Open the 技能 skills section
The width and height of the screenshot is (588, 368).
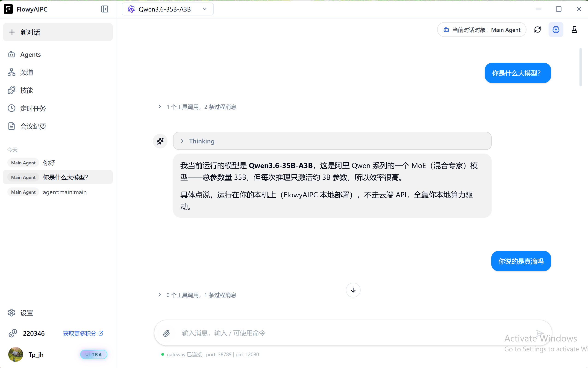point(58,91)
